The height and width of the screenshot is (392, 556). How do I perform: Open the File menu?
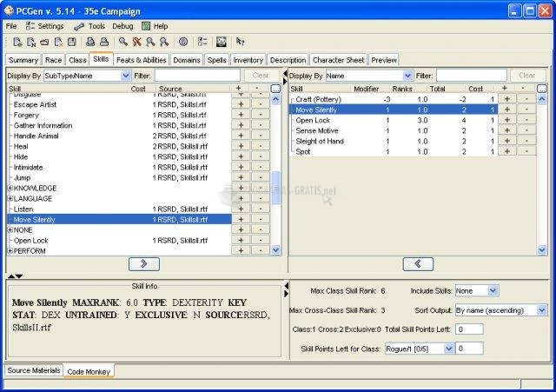(x=11, y=26)
